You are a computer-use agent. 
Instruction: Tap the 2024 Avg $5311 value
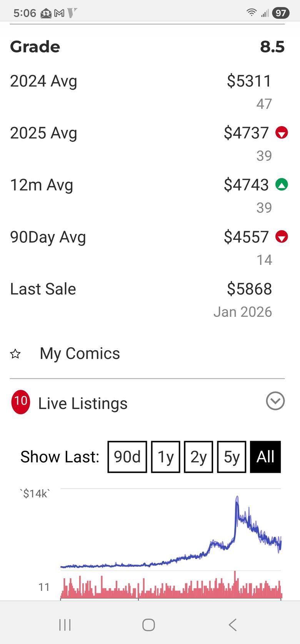[x=249, y=81]
